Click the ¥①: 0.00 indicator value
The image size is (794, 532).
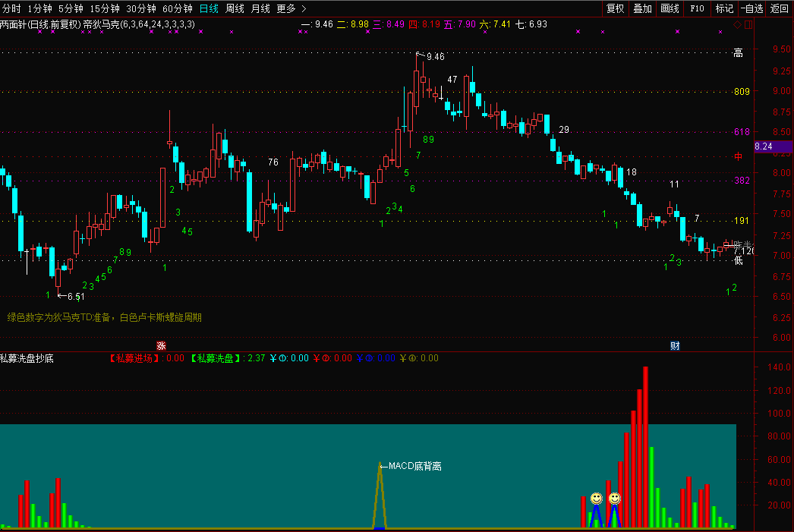pyautogui.click(x=289, y=358)
